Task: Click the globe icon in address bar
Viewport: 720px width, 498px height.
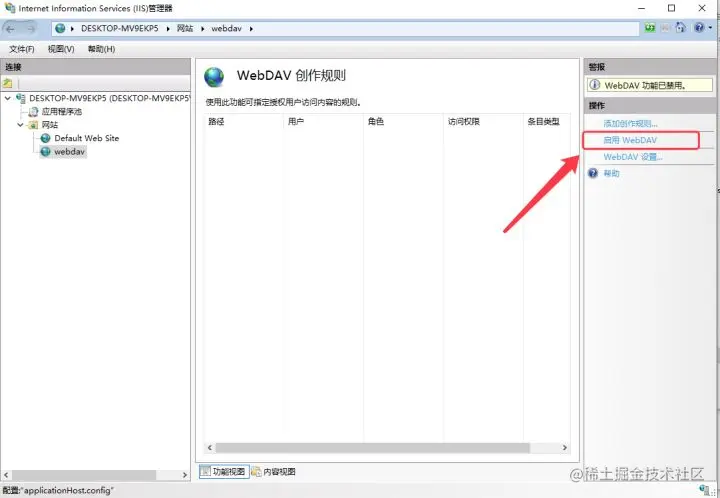Action: click(60, 28)
